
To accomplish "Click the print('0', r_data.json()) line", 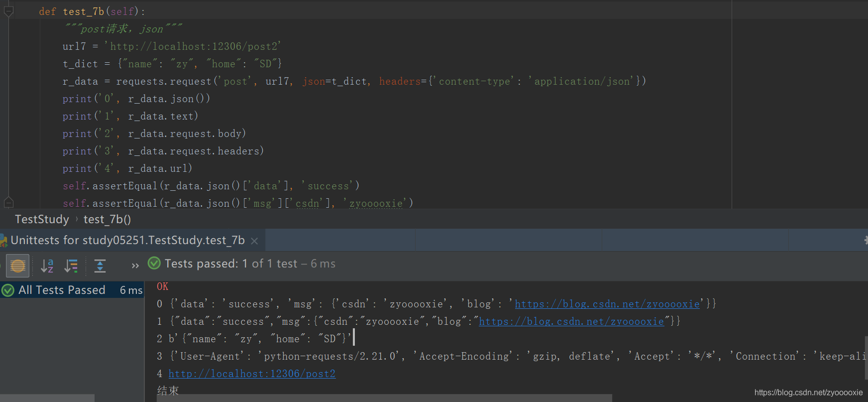I will click(136, 99).
